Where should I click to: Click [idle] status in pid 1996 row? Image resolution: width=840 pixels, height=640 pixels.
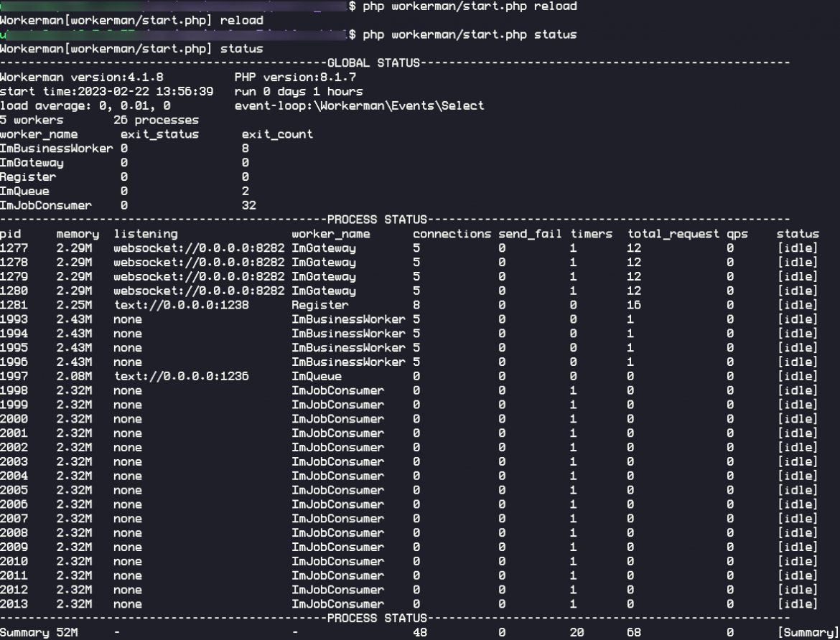pos(798,362)
